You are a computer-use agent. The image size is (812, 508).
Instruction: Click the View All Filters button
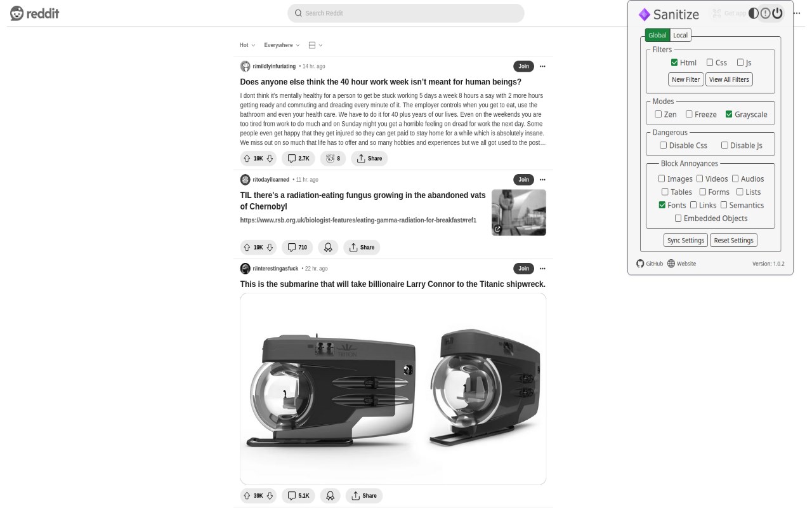coord(730,79)
